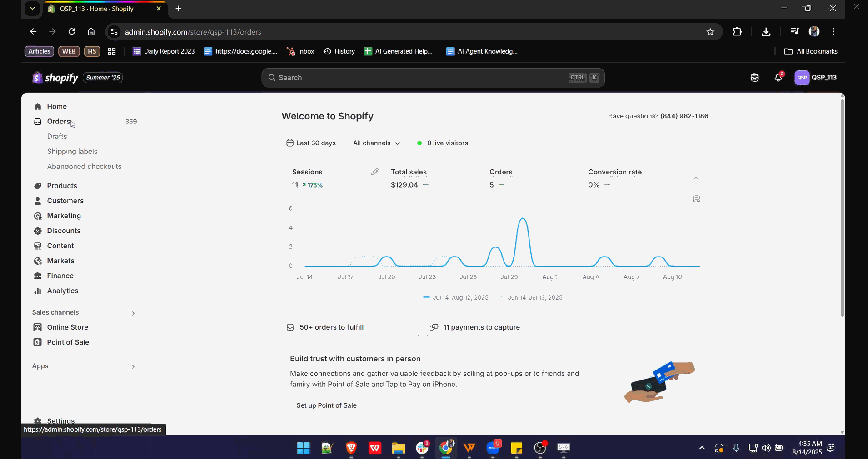Open the 50+ orders to fulfill link
The height and width of the screenshot is (459, 868).
click(x=331, y=327)
